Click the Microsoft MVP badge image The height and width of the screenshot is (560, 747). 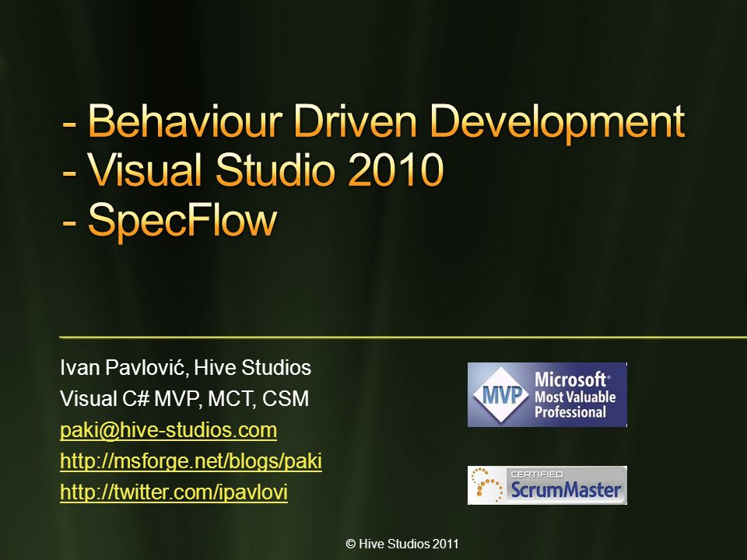tap(547, 394)
